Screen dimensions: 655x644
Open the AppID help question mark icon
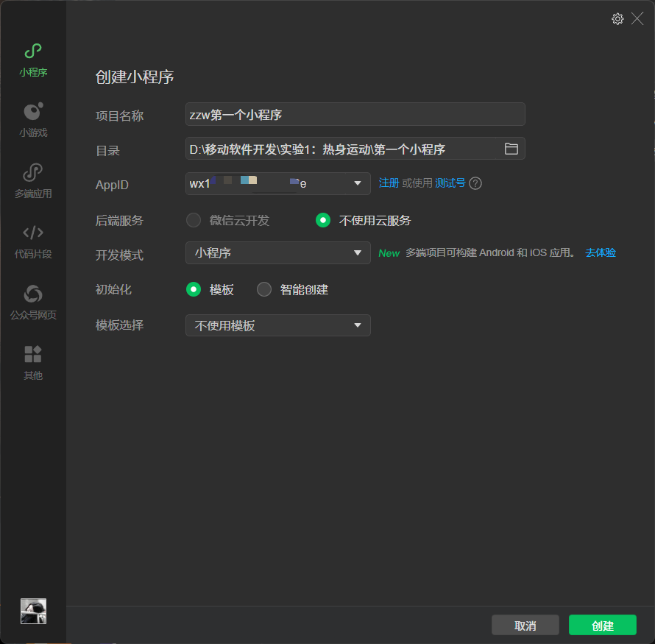pyautogui.click(x=475, y=183)
